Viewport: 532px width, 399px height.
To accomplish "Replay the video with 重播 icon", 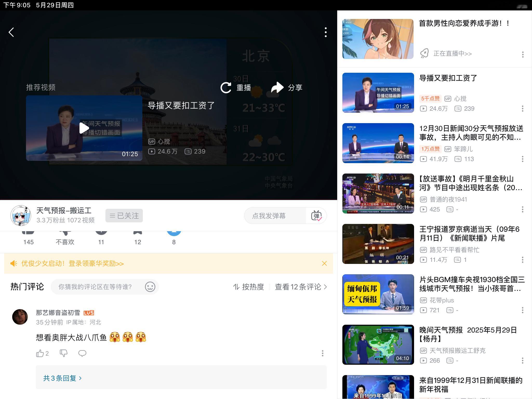I will point(226,88).
